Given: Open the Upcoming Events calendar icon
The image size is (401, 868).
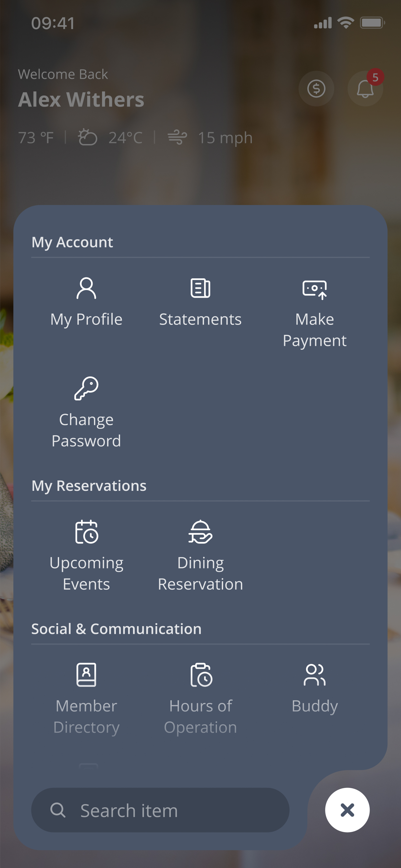Looking at the screenshot, I should click(87, 532).
